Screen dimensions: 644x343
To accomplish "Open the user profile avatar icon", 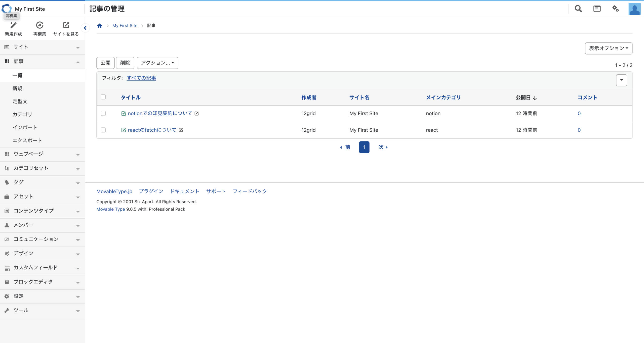I will (x=634, y=9).
